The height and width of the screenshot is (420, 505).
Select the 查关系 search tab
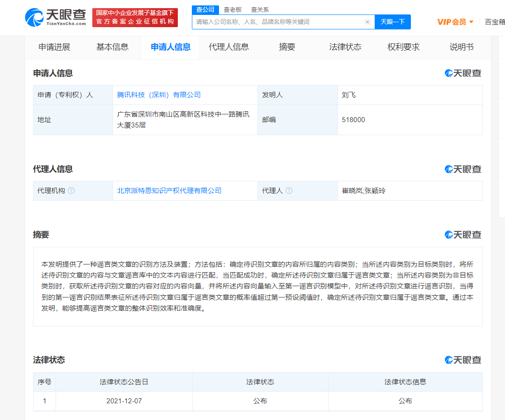tap(260, 9)
